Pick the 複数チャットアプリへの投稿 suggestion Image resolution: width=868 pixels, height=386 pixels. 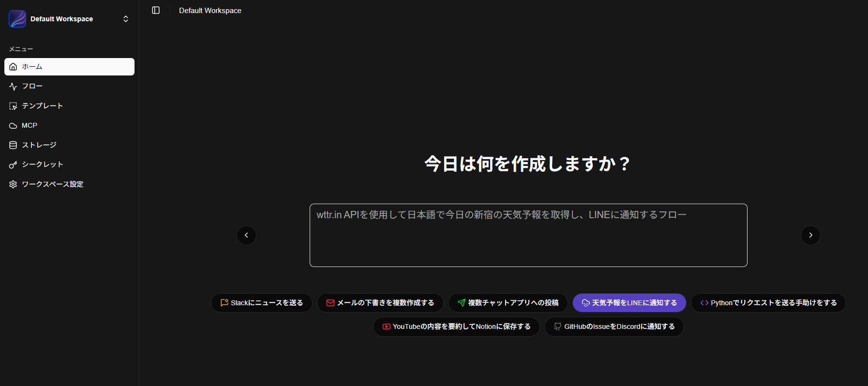tap(508, 303)
